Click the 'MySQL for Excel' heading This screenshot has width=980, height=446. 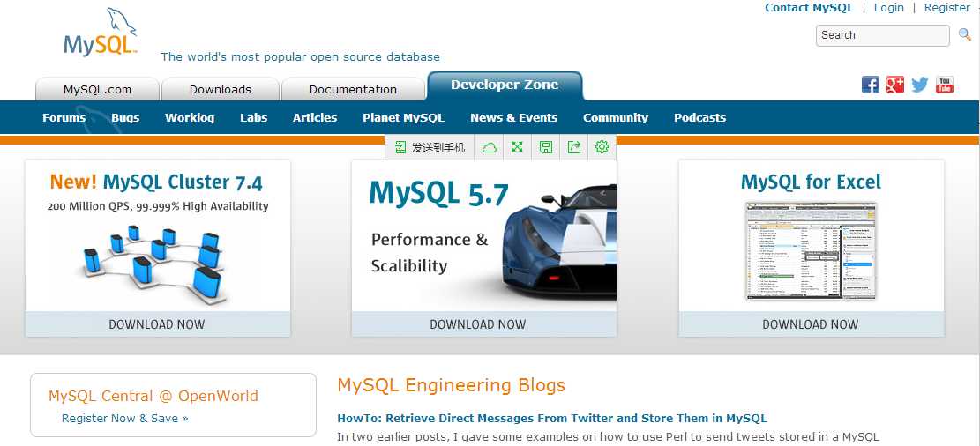[x=811, y=182]
